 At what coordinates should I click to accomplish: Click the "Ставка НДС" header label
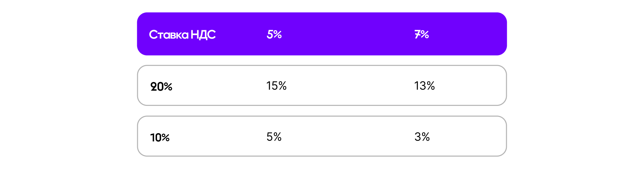[182, 35]
